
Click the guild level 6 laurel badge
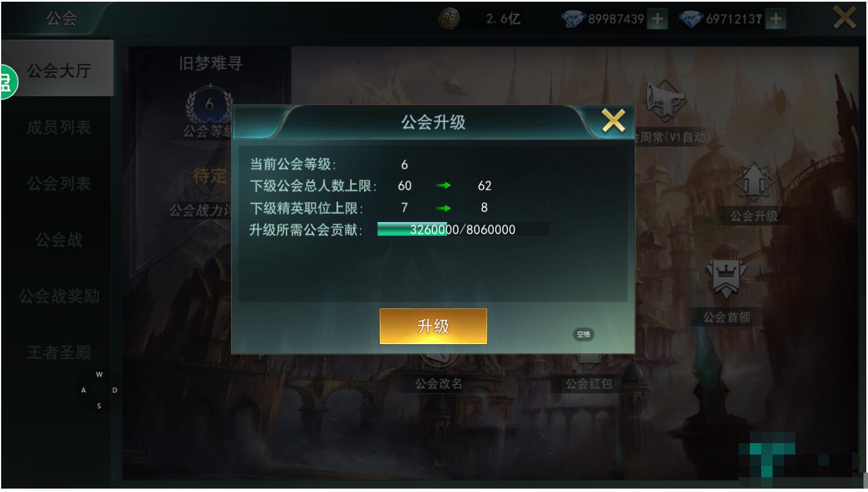[x=210, y=104]
